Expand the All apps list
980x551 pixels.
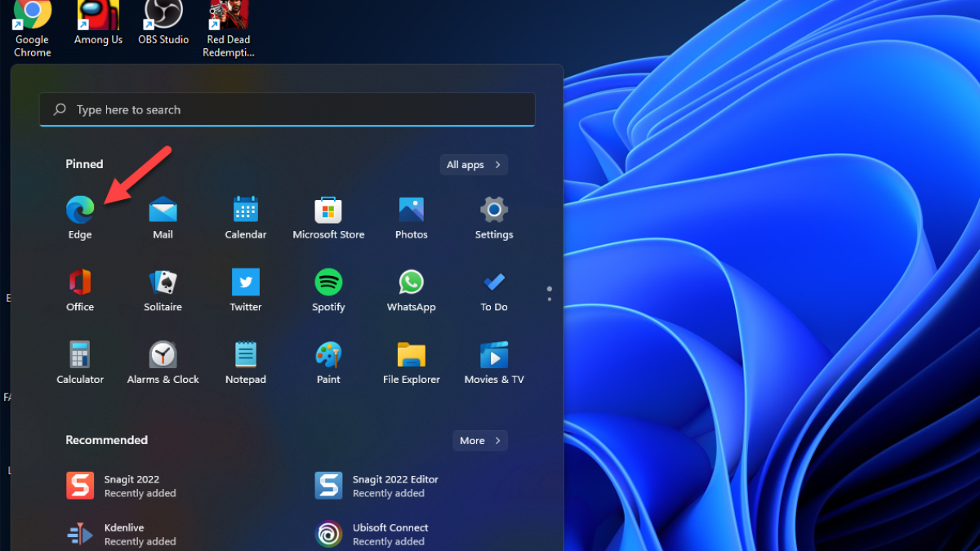click(x=474, y=165)
